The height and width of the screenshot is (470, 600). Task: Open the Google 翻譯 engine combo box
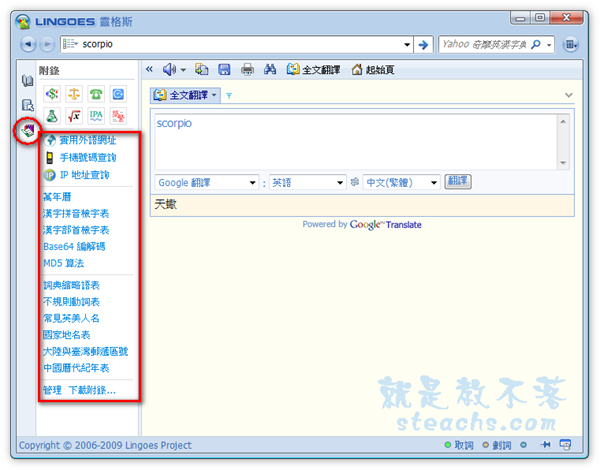[207, 183]
